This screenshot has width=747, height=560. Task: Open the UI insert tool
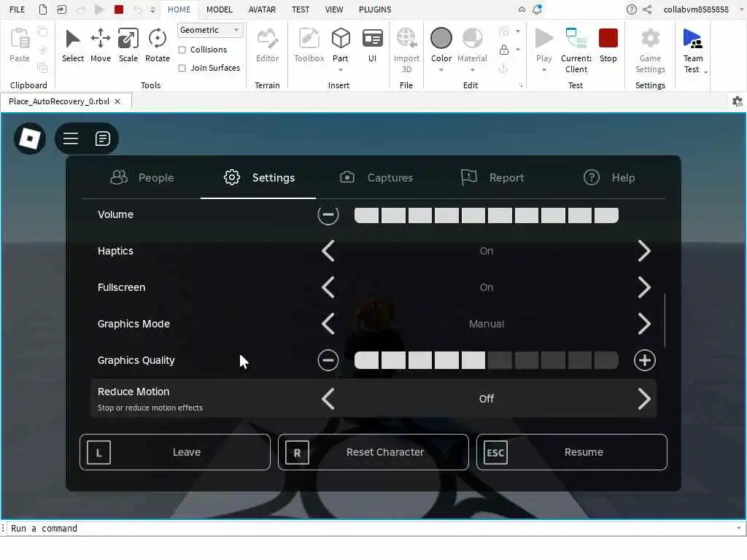[373, 45]
